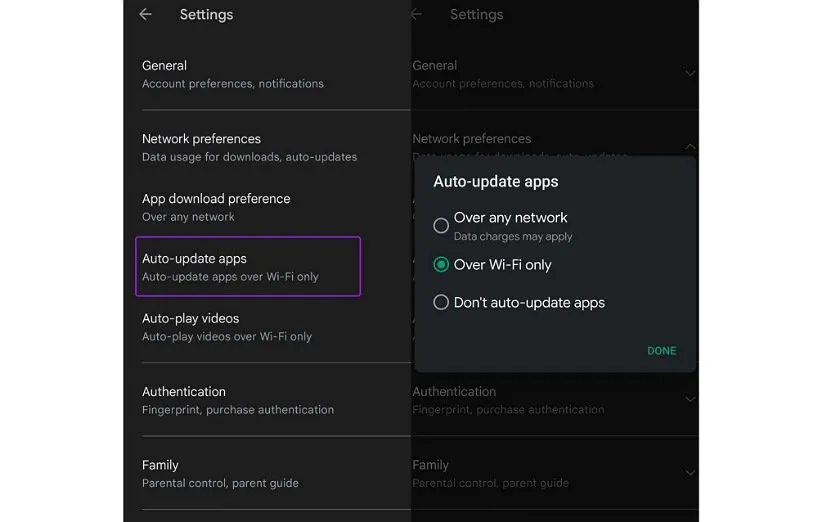Viewport: 822px width, 522px height.
Task: Expand the Family chevron in the dimmed panel
Action: (690, 472)
